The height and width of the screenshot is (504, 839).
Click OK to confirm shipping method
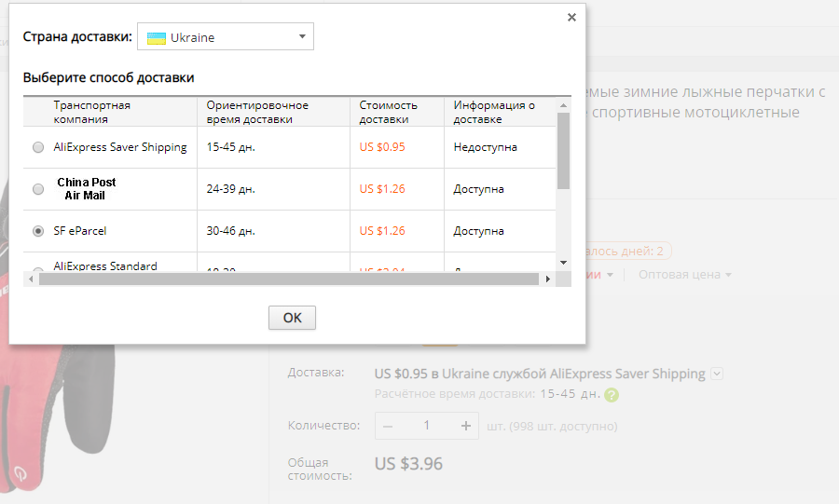292,318
